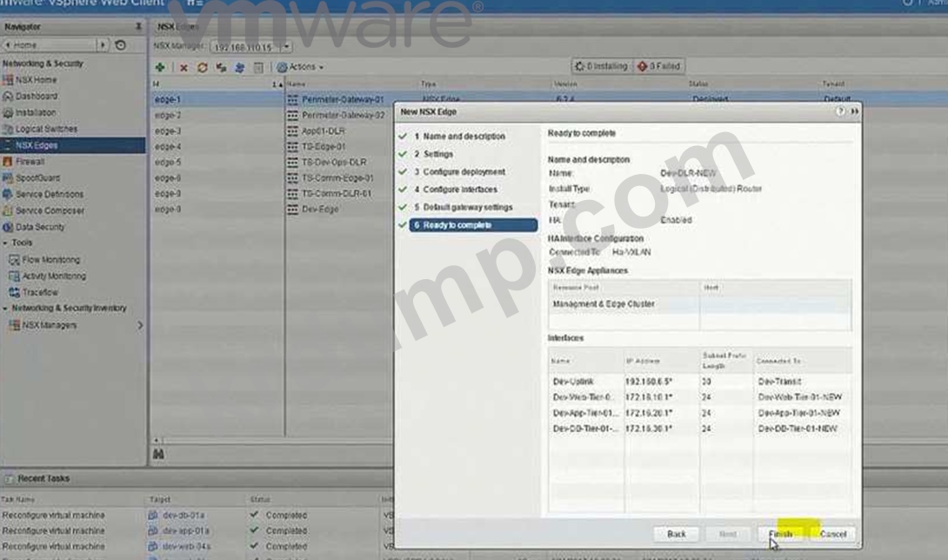This screenshot has width=948, height=560.
Task: Open the navigation history clock icon
Action: (x=121, y=44)
